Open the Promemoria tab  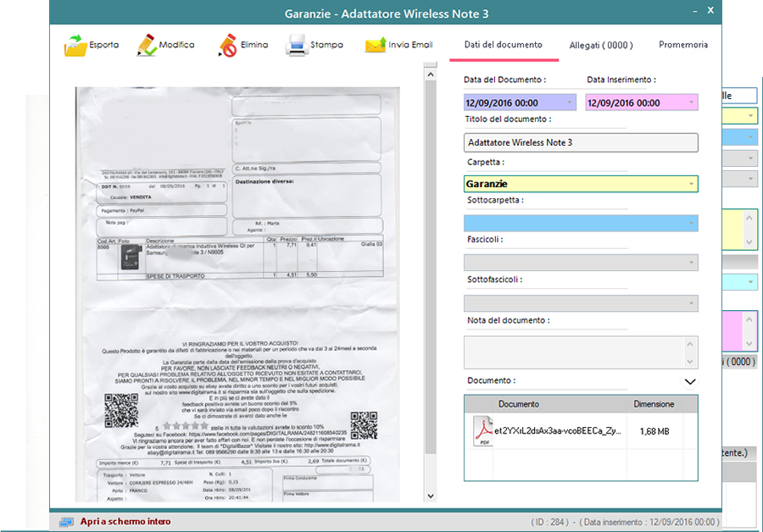tap(683, 45)
